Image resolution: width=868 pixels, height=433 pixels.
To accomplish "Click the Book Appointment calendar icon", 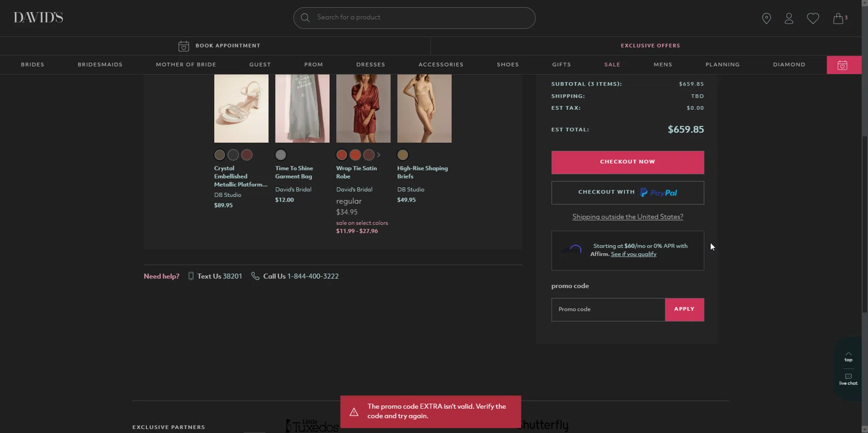I will click(x=183, y=46).
